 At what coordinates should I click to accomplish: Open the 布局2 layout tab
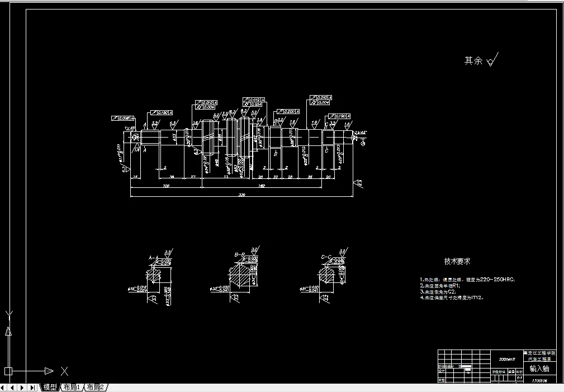point(96,388)
